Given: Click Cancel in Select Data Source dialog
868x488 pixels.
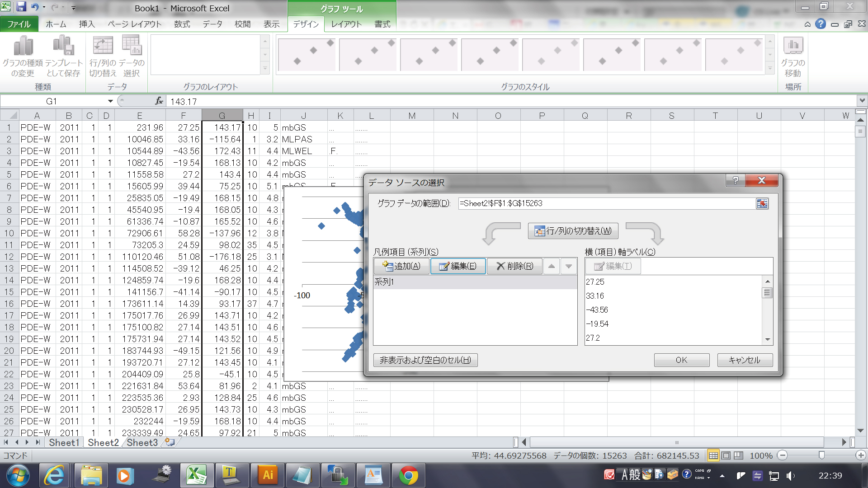Looking at the screenshot, I should (745, 360).
